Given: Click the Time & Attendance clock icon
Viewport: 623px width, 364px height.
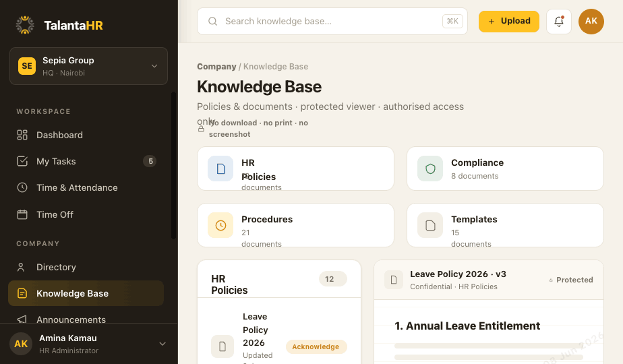Looking at the screenshot, I should pyautogui.click(x=22, y=187).
